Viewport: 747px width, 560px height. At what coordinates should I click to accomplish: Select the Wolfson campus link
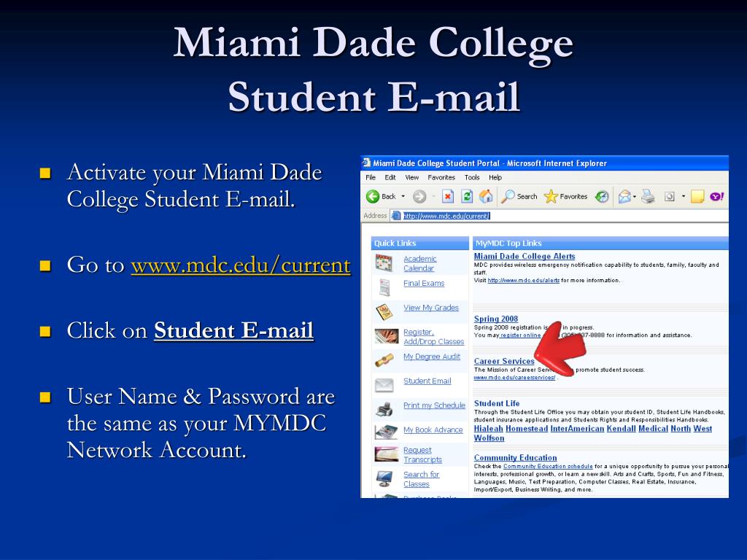coord(489,438)
